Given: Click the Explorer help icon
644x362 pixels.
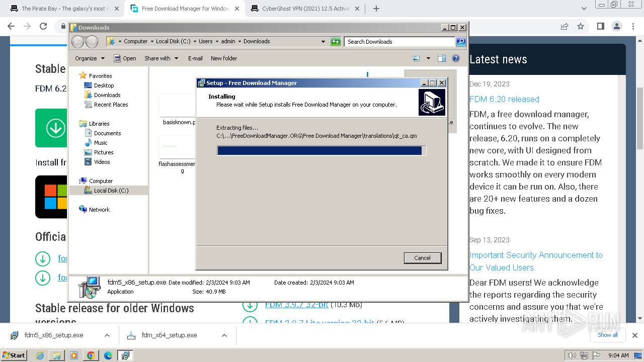Looking at the screenshot, I should click(456, 58).
